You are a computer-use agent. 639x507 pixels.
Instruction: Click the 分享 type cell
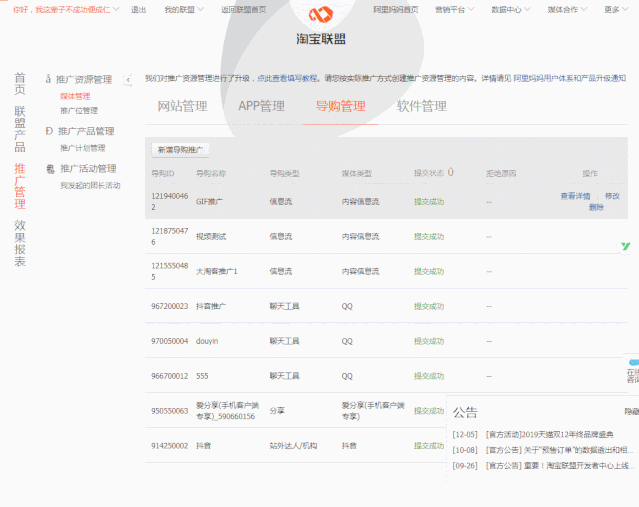point(277,411)
